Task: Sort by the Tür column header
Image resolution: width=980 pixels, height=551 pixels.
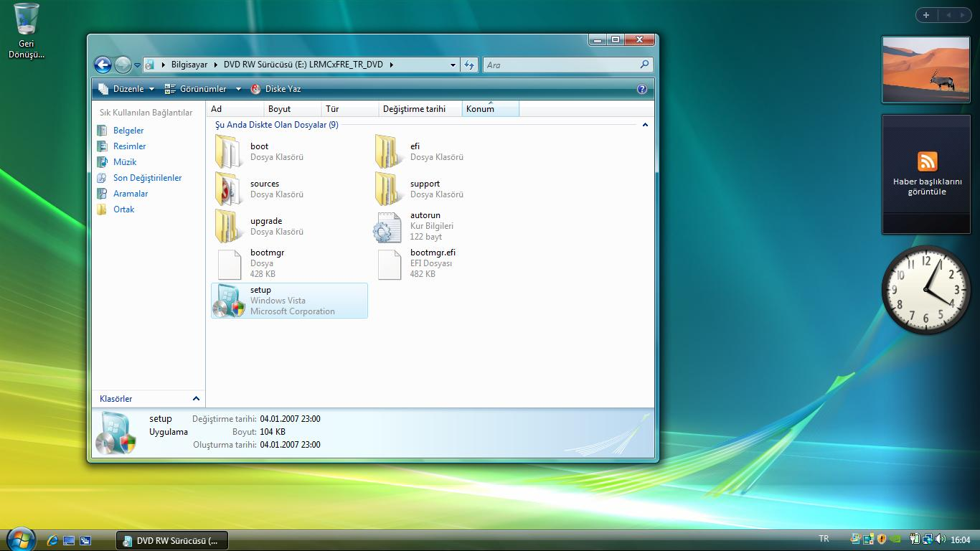Action: pos(350,109)
